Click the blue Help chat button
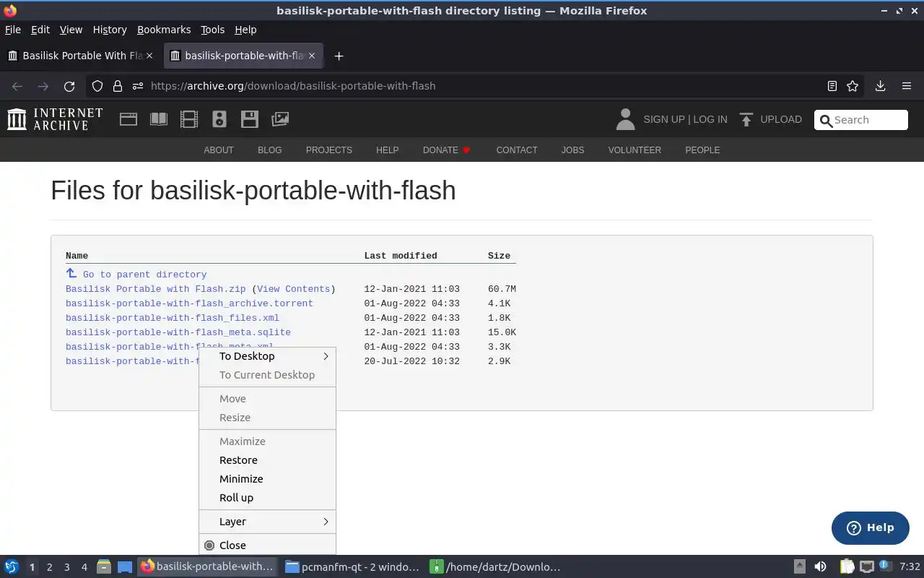 (871, 527)
